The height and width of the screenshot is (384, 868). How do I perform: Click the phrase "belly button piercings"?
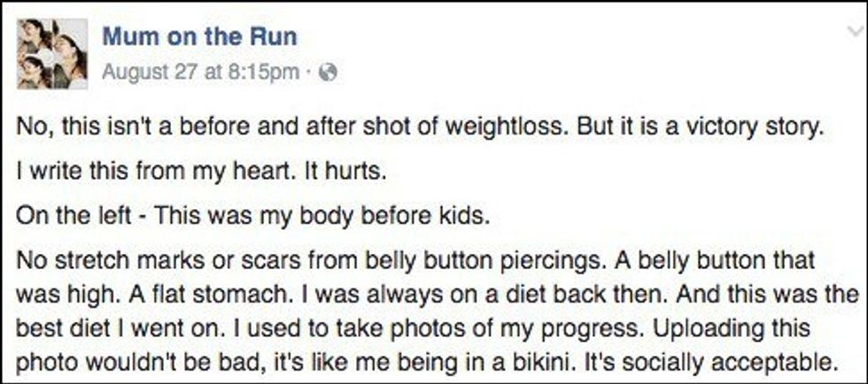(x=370, y=263)
